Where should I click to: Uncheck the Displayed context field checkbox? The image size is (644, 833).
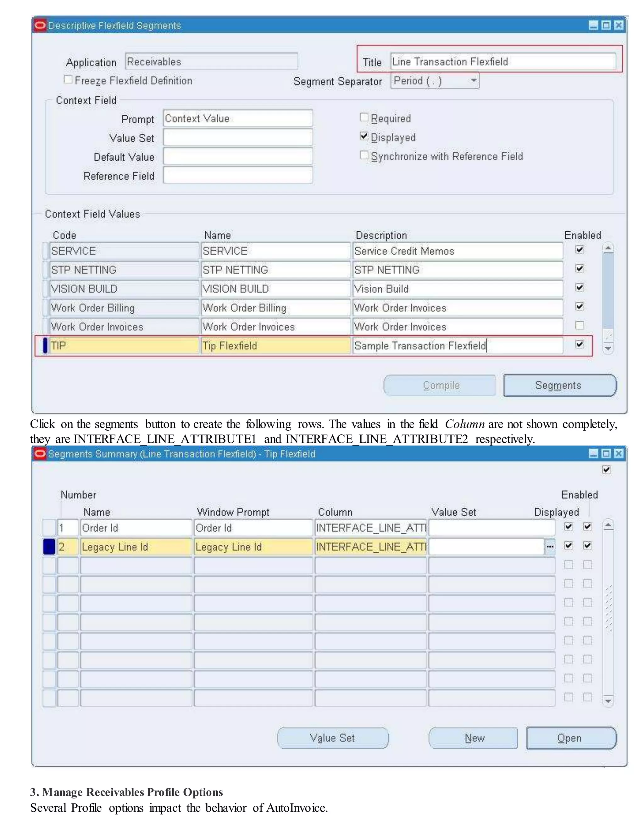pos(364,136)
